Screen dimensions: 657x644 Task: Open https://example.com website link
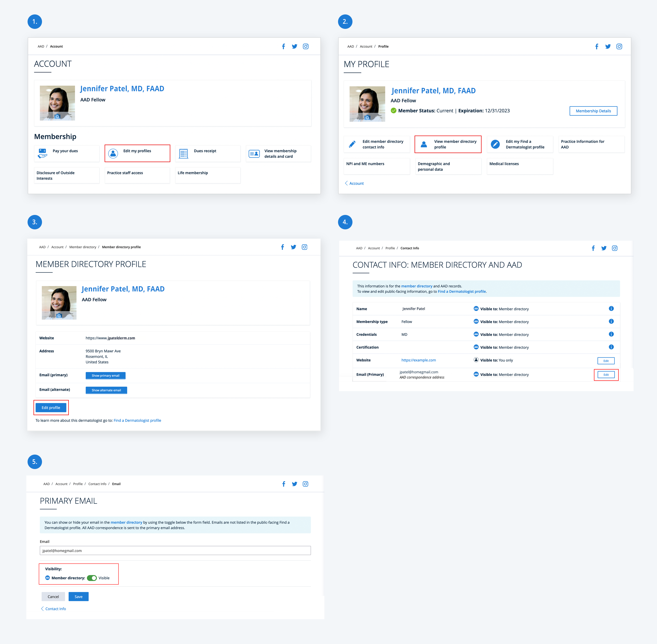click(x=419, y=360)
